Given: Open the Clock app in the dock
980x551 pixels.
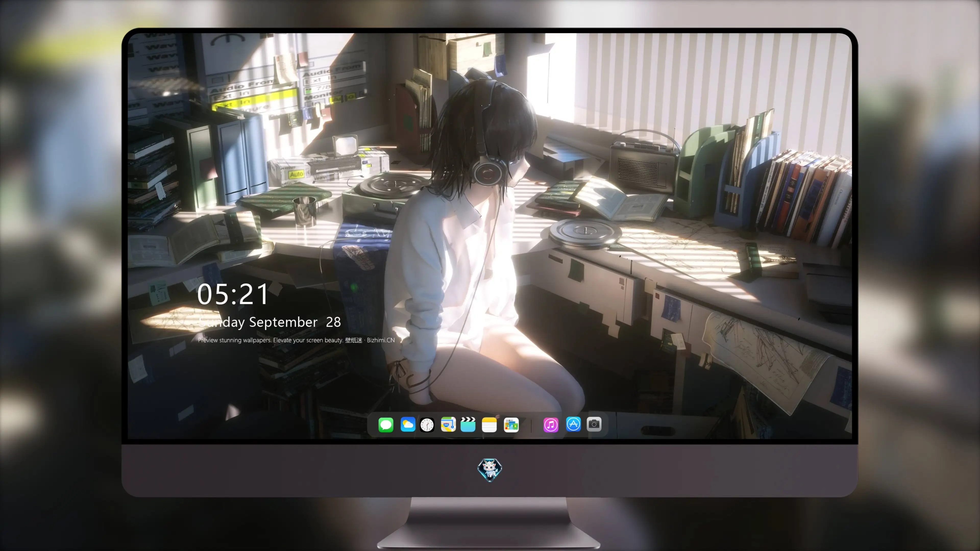Looking at the screenshot, I should pyautogui.click(x=427, y=424).
